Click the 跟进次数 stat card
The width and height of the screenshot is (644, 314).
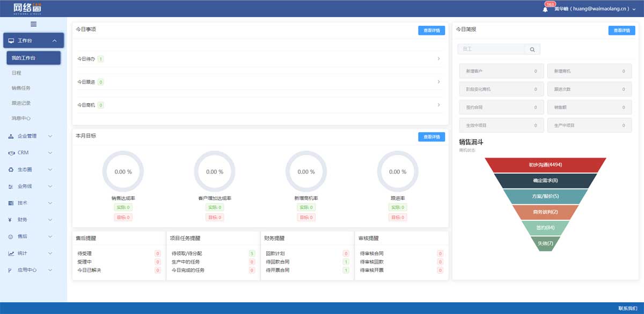click(x=589, y=89)
